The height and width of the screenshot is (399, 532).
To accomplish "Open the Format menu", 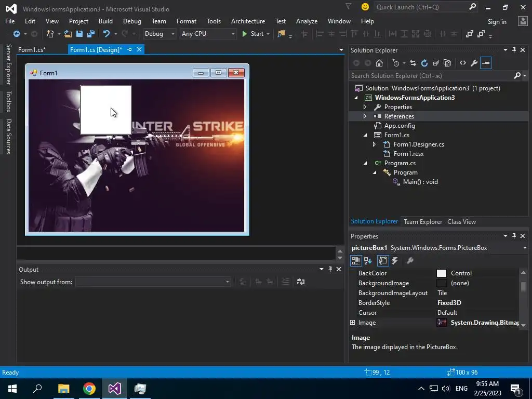I will click(x=187, y=21).
